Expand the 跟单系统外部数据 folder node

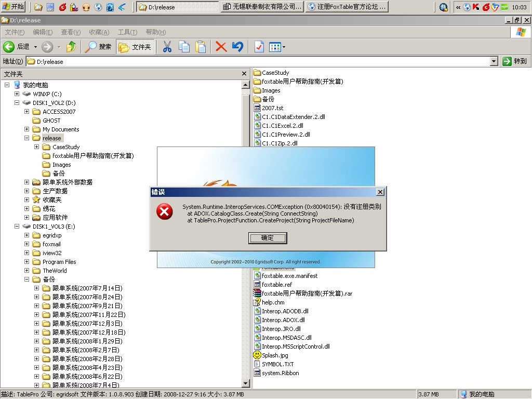(x=26, y=182)
